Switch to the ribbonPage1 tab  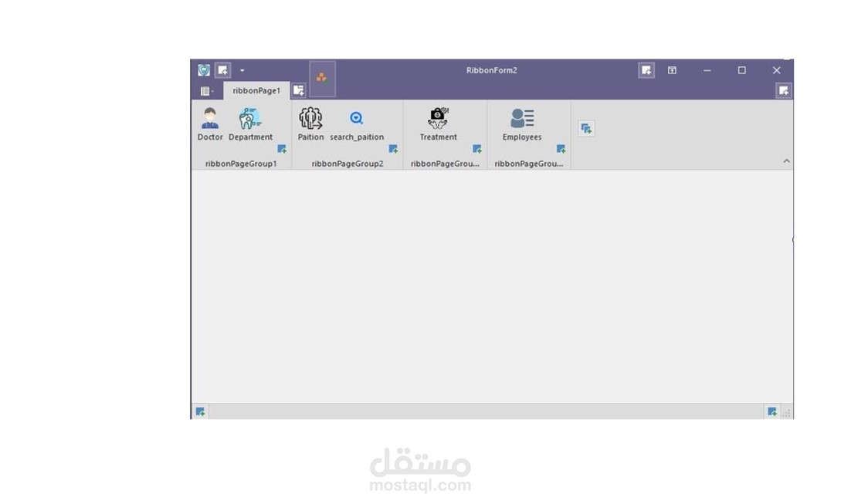[256, 90]
